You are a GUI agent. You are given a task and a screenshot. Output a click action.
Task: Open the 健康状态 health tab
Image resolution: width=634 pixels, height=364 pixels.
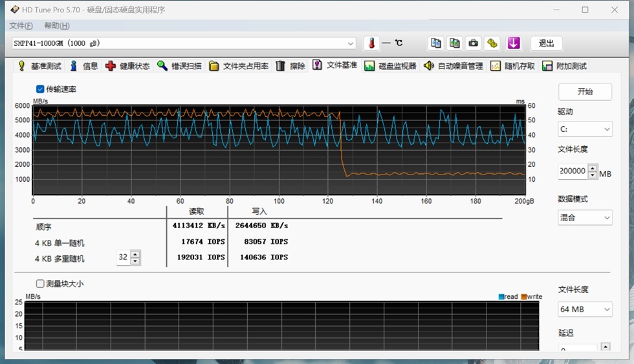click(x=127, y=66)
